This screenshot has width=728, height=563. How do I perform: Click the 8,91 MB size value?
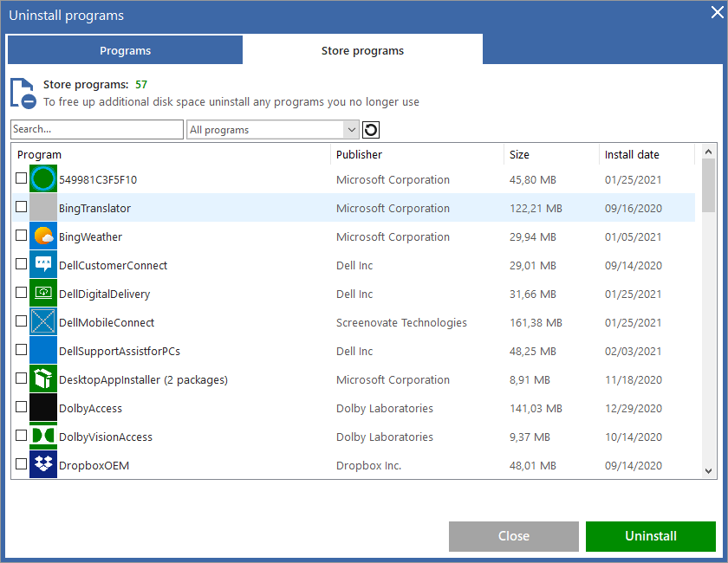coord(530,379)
